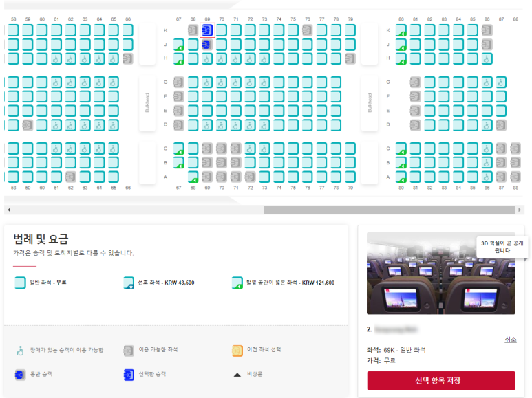532x398 pixels.
Task: Choose accessible seat 72C
Action: pos(250,148)
